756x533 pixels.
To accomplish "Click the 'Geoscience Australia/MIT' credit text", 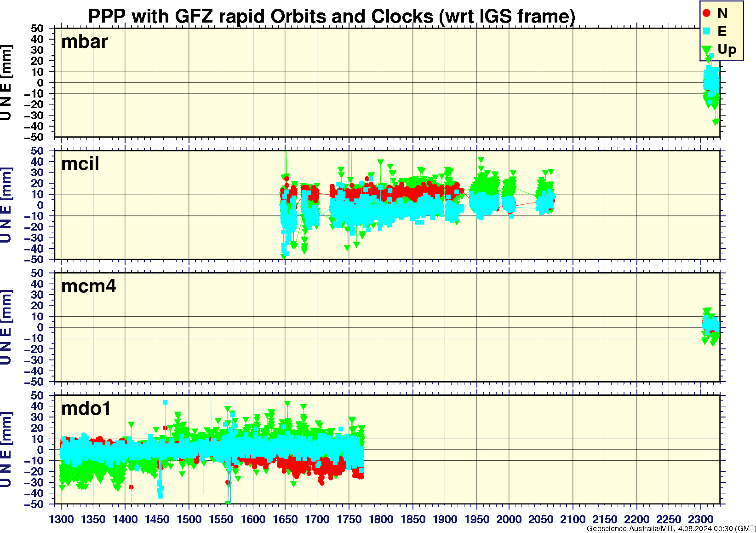I will 630,529.
